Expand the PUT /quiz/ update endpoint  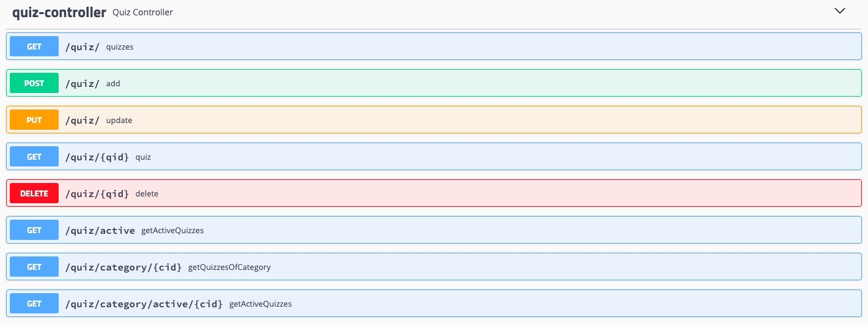tap(434, 120)
